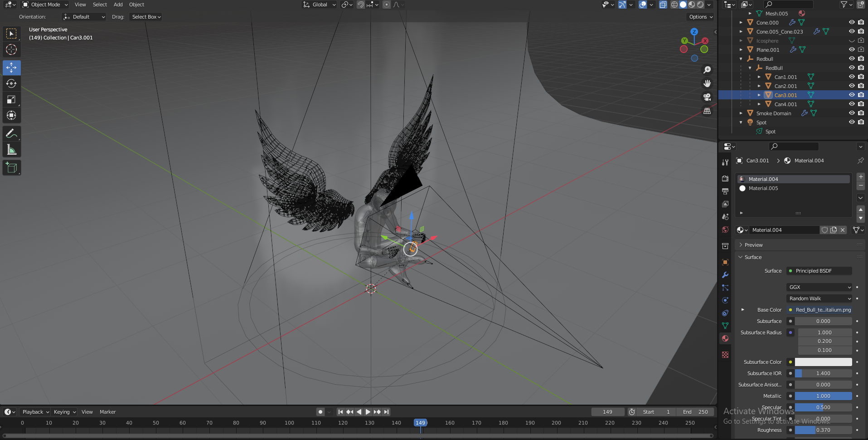Screen dimensions: 868x440
Task: Expand the Preview panel
Action: [753, 245]
